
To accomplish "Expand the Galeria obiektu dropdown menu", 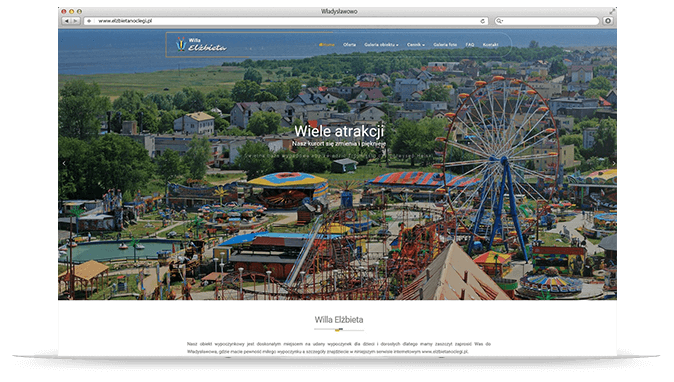I will (381, 45).
